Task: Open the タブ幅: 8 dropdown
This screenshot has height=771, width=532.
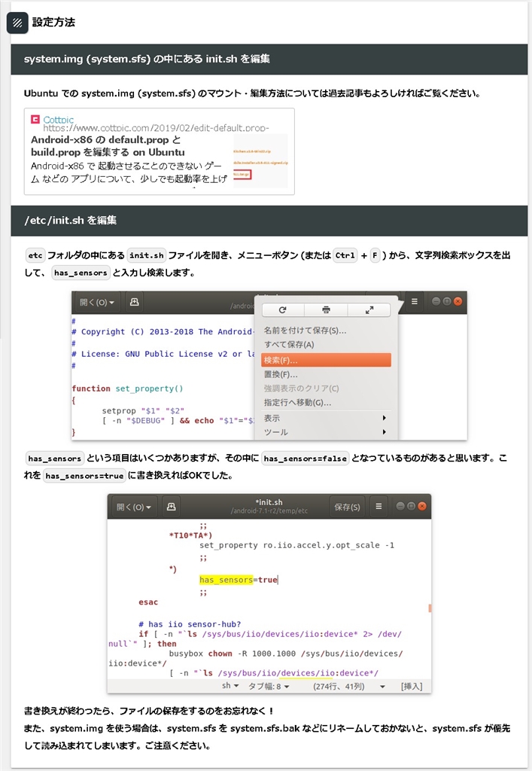Action: pos(269,686)
